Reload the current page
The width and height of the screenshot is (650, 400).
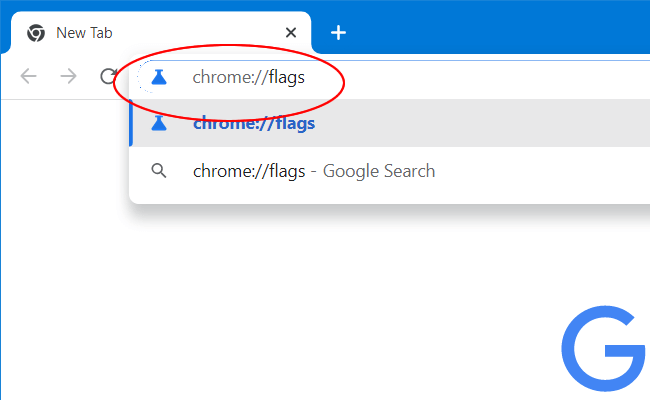coord(107,77)
